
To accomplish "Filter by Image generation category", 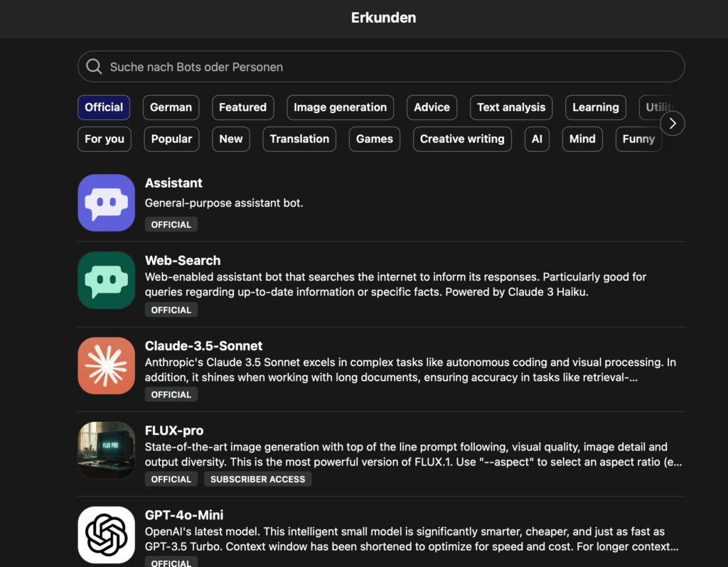I will point(340,107).
